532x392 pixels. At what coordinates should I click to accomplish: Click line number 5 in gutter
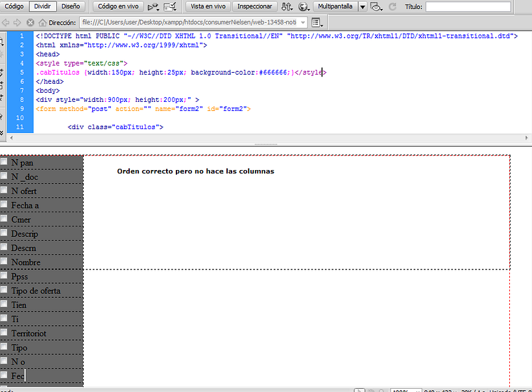point(21,72)
